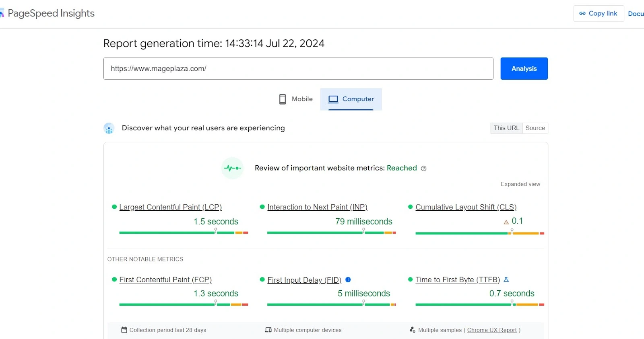Toggle to Source data view

point(535,128)
